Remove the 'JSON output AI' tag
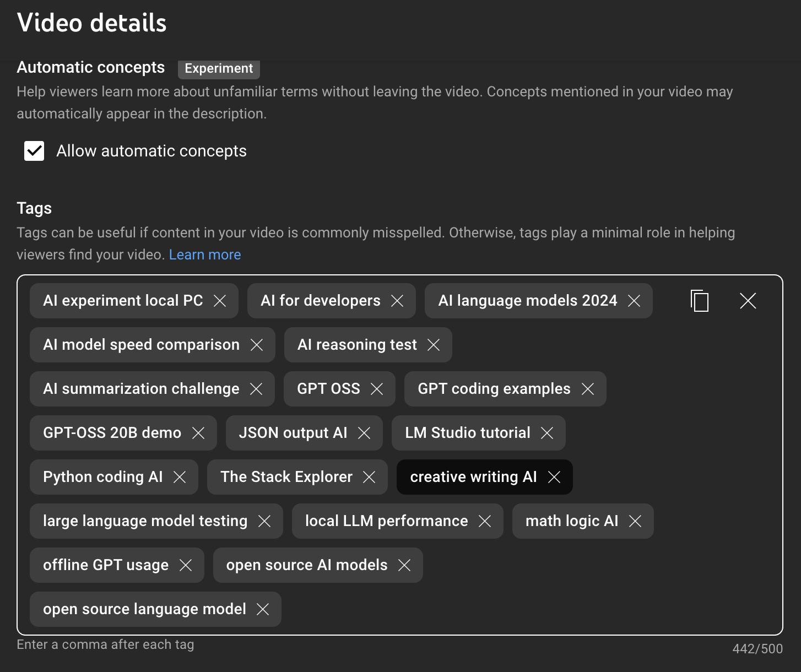 [x=364, y=433]
